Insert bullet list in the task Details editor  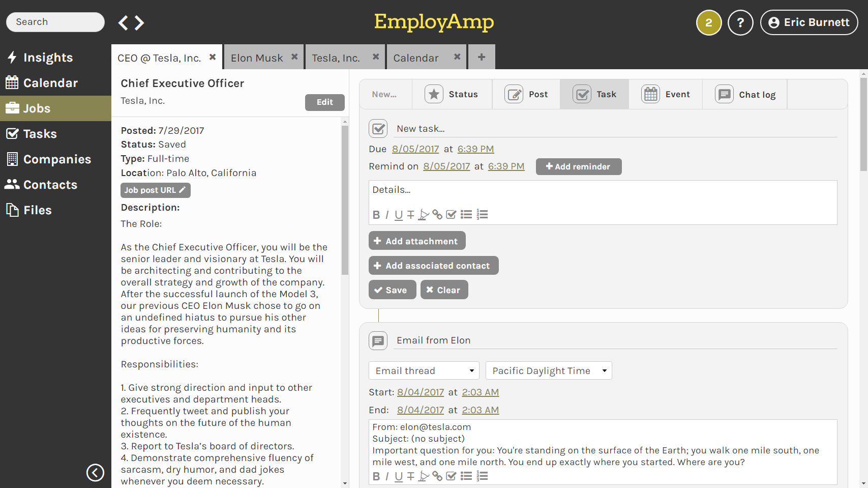pos(466,215)
